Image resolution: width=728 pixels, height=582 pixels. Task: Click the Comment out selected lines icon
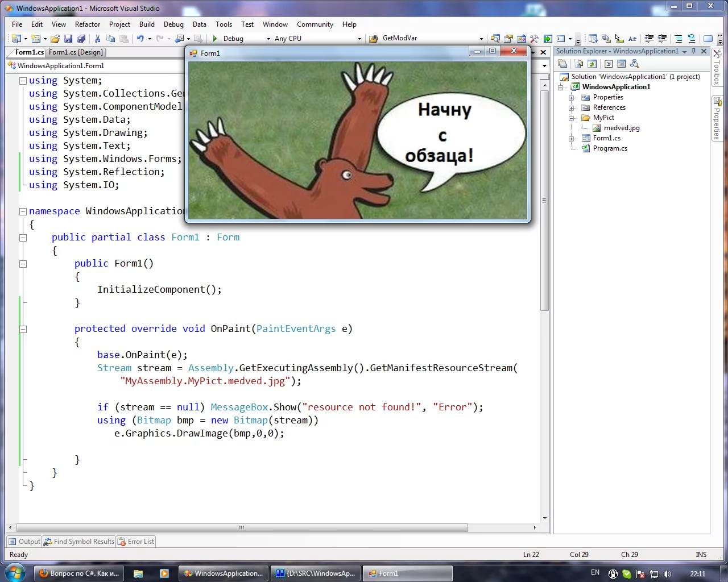point(678,39)
